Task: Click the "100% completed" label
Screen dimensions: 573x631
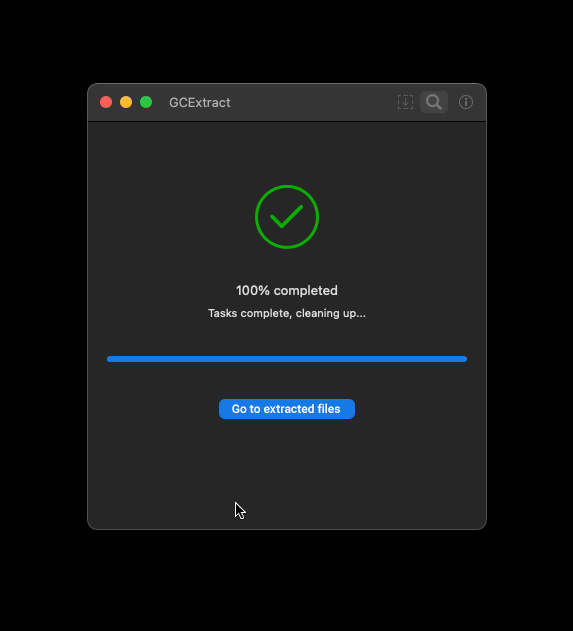Action: (287, 291)
